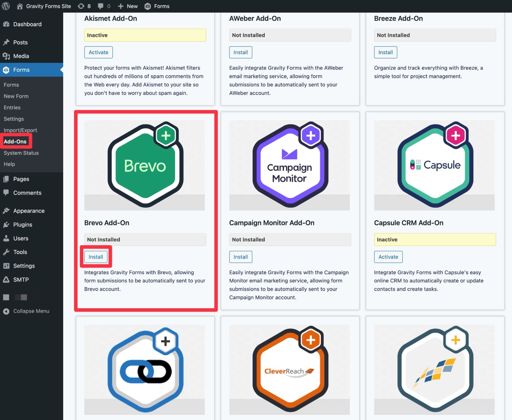512x420 pixels.
Task: Click the updates circular arrows icon
Action: 81,6
